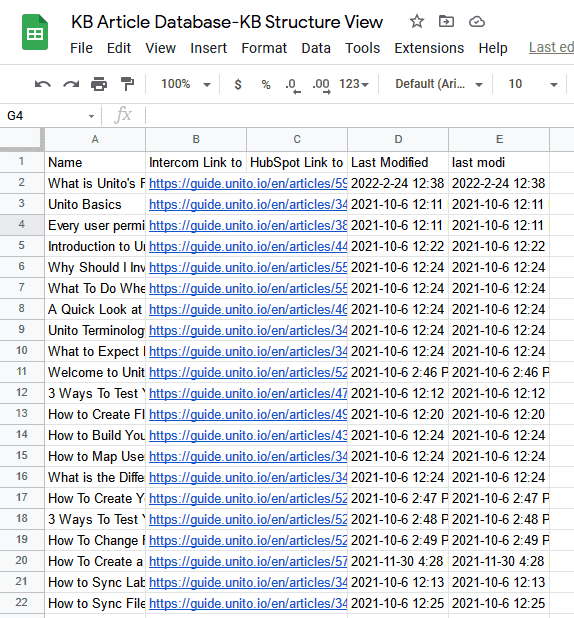This screenshot has height=618, width=574.
Task: Click into the formula bar
Action: [x=359, y=116]
